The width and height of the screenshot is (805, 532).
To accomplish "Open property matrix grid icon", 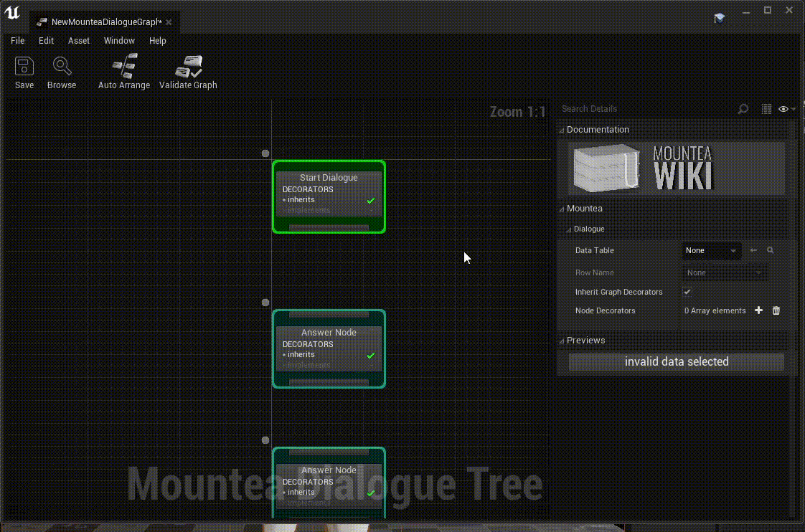I will pos(766,109).
